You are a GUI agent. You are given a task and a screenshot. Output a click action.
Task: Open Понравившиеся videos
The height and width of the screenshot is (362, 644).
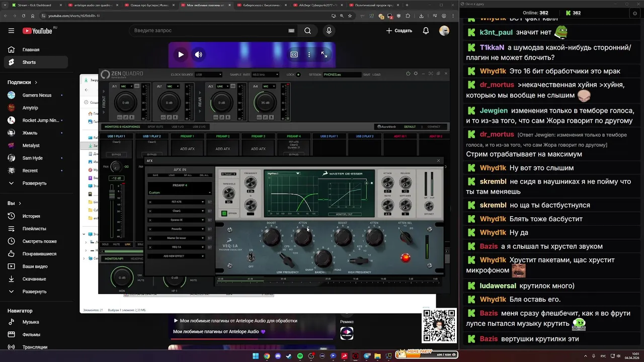coord(35,254)
